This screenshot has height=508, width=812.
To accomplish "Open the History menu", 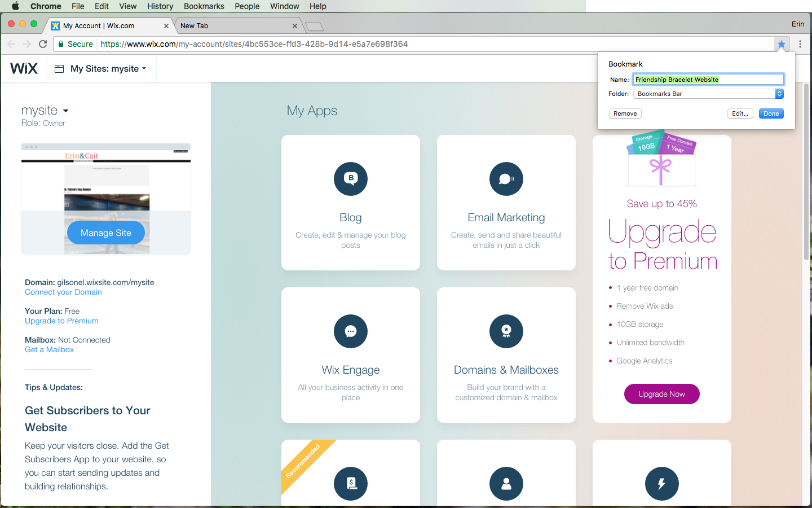I will coord(160,6).
